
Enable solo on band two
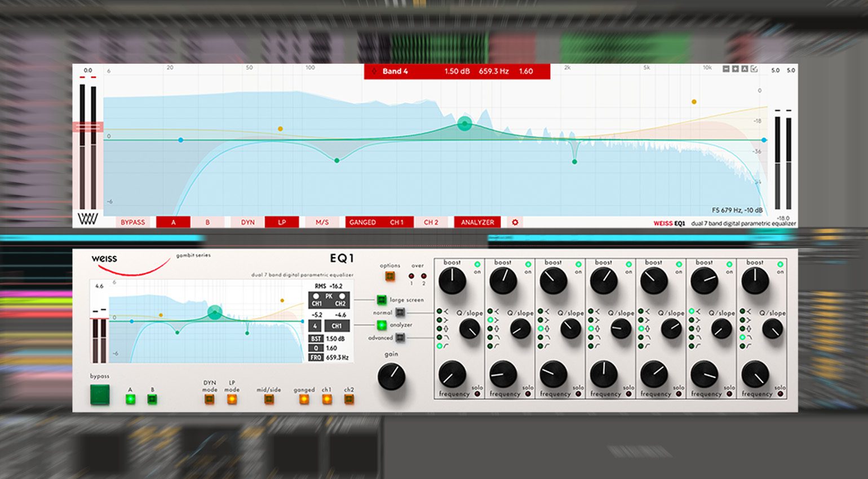[528, 394]
